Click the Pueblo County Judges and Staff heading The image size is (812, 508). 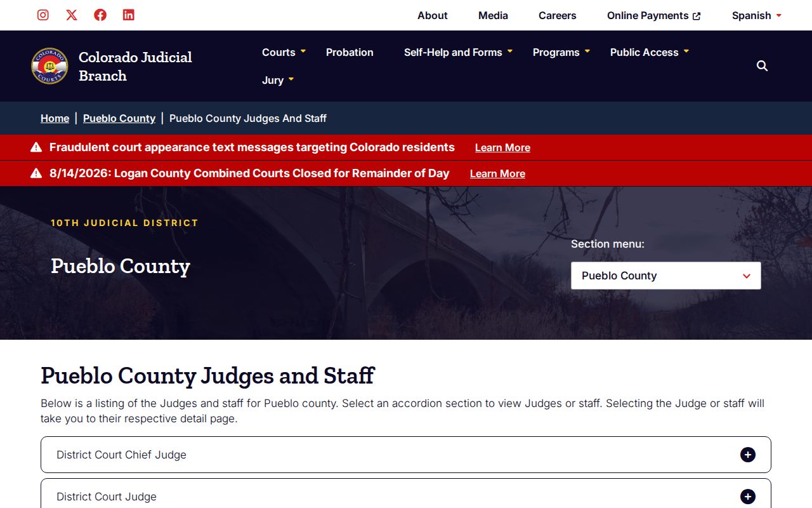[207, 375]
